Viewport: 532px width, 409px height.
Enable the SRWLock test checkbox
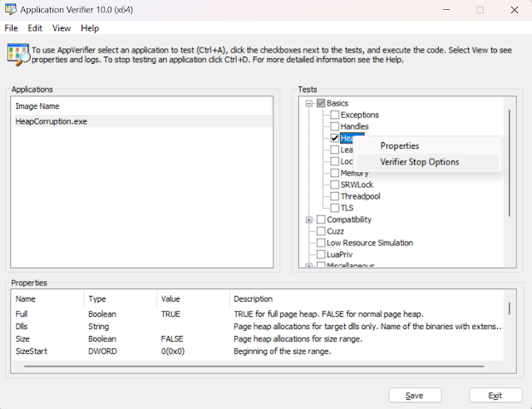[334, 185]
